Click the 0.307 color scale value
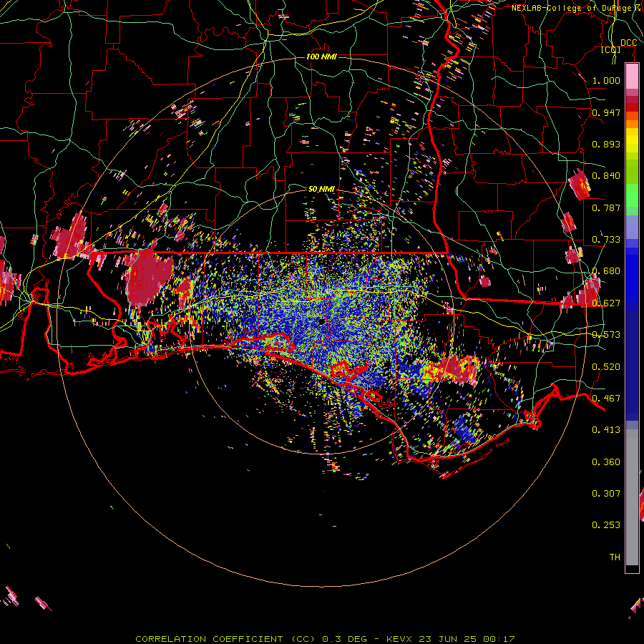 (x=606, y=493)
